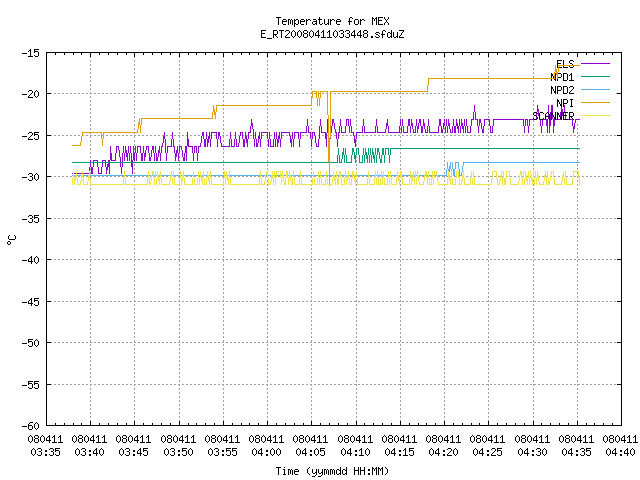Click the 'Time (yymmdd HH:MM)' axis label

pyautogui.click(x=332, y=471)
